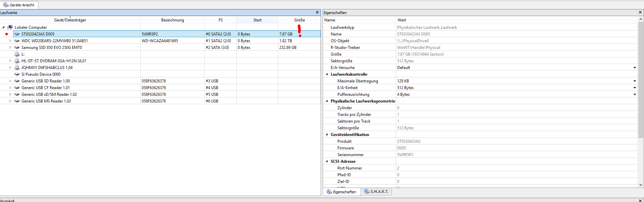Click the Eigenschaften tab icon at bottom
This screenshot has width=644, height=202.
(329, 192)
